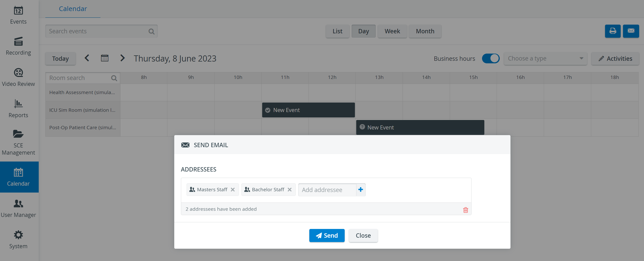Click the red trash icon to clear addressees
Screen dimensions: 644x261
pyautogui.click(x=465, y=210)
